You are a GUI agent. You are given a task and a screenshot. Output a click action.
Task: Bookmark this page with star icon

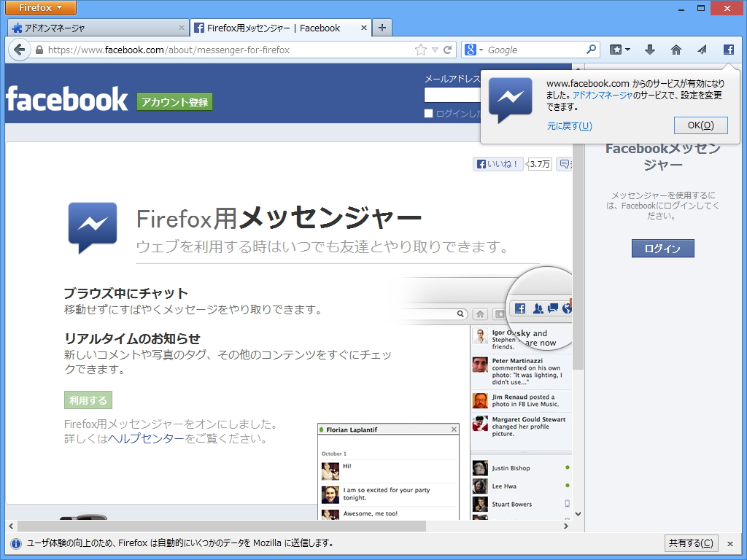(x=421, y=50)
